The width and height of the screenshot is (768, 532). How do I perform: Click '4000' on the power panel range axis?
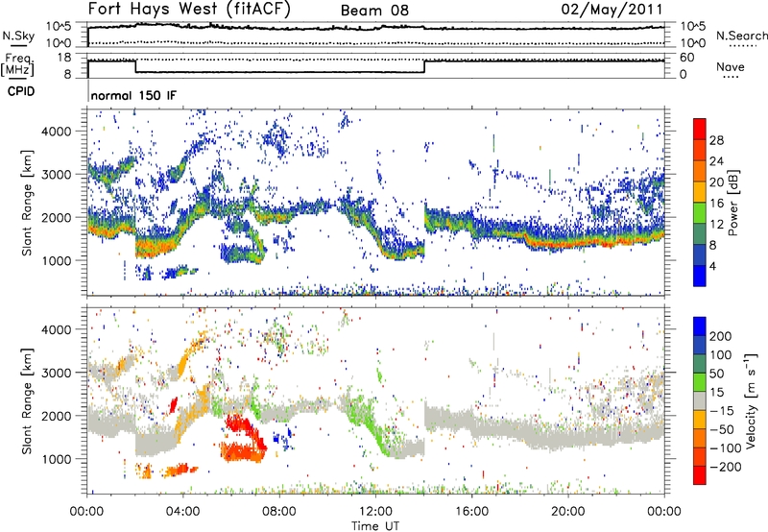click(x=56, y=132)
